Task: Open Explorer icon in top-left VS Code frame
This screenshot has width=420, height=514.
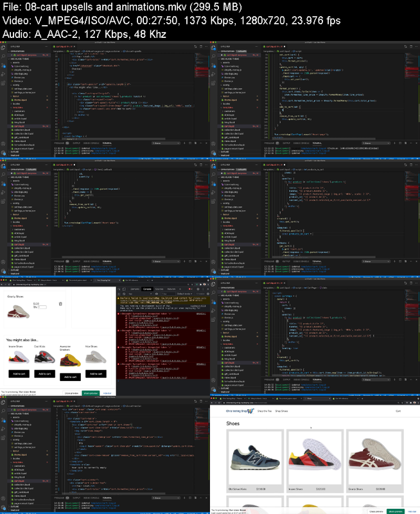Action: tap(3, 48)
